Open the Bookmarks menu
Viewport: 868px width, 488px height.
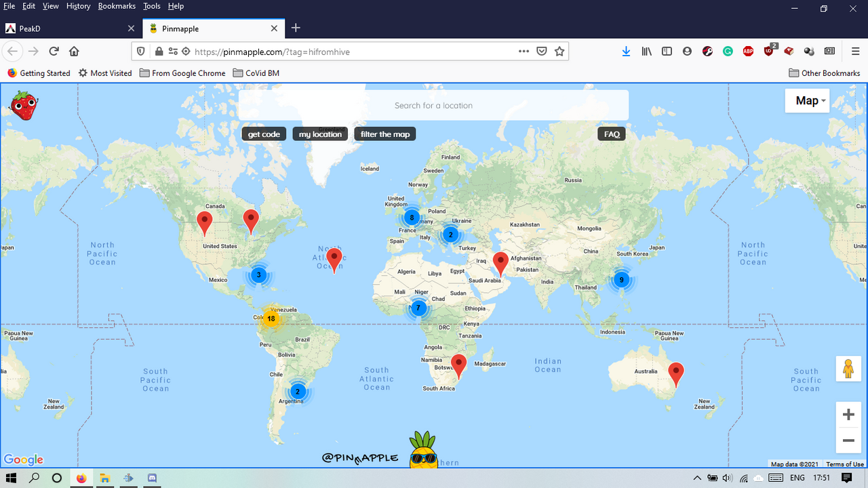click(x=117, y=6)
